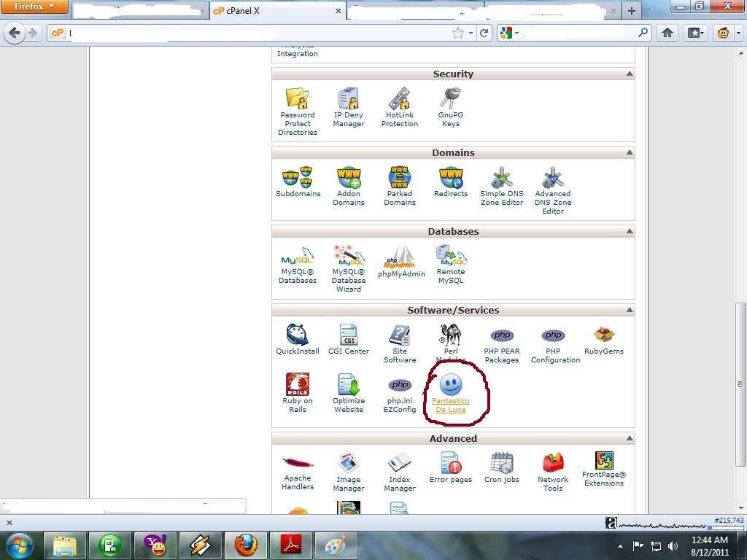Go back to previous page
Viewport: 747px width, 560px height.
(x=15, y=33)
